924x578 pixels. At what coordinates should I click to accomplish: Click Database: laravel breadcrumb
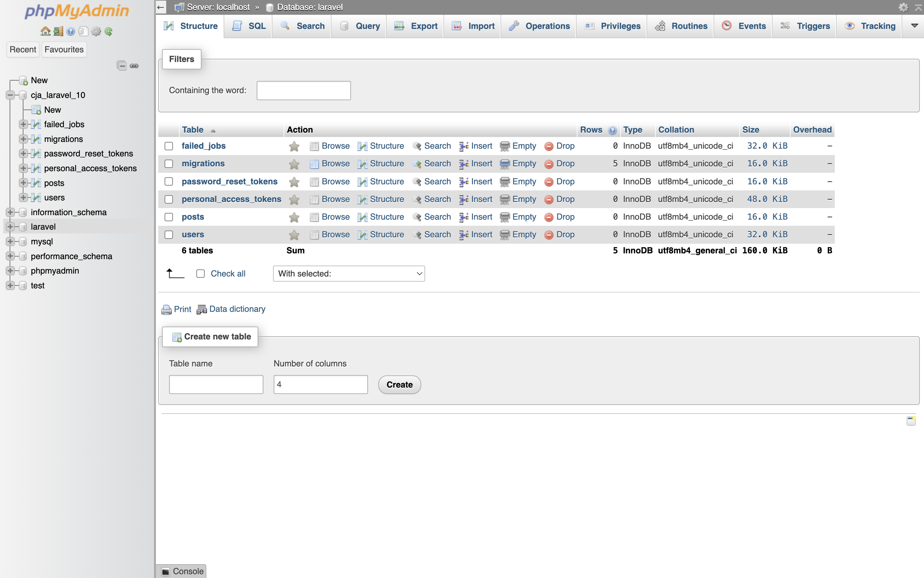point(310,7)
